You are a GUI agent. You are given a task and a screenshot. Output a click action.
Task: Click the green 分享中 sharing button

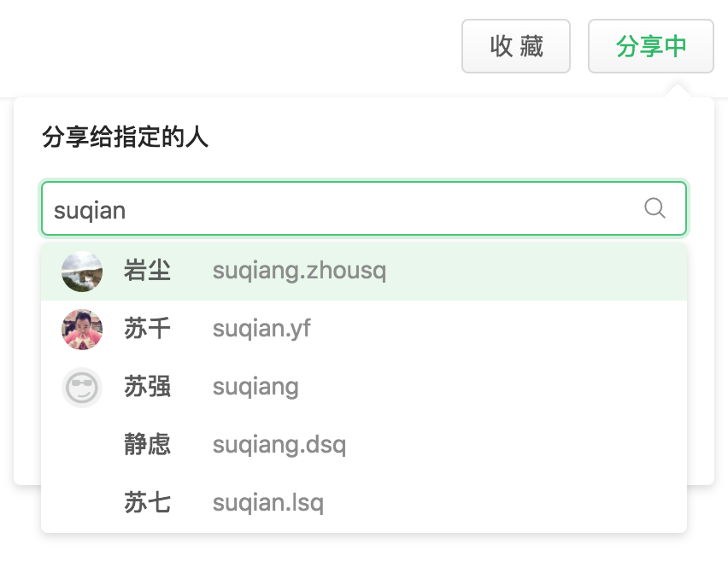pyautogui.click(x=651, y=46)
